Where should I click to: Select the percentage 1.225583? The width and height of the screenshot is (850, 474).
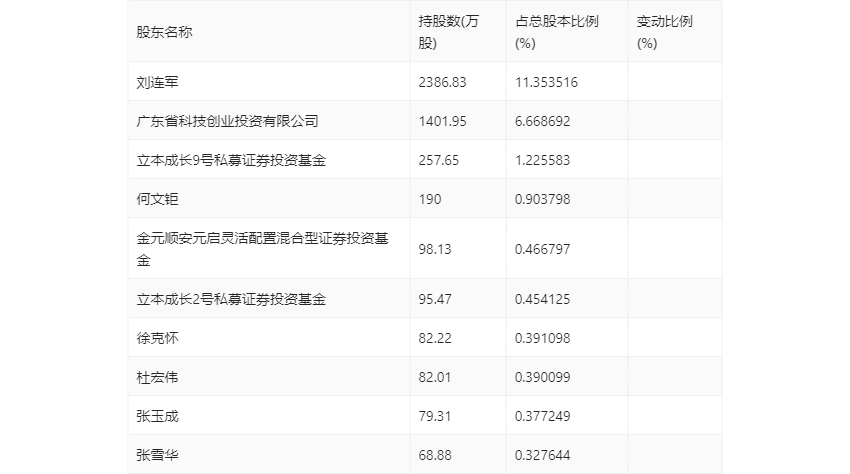tap(543, 160)
